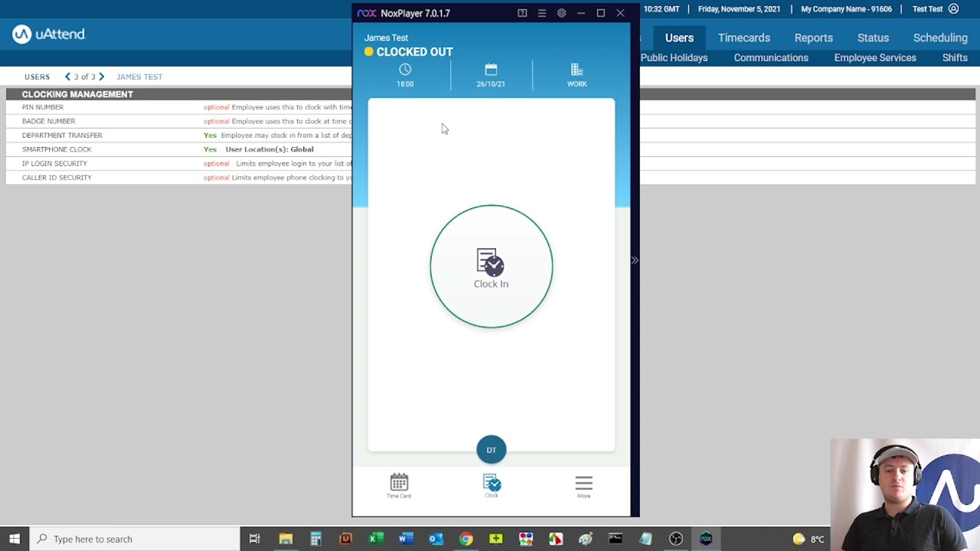The height and width of the screenshot is (551, 980).
Task: Go to Communications submenu
Action: (771, 57)
